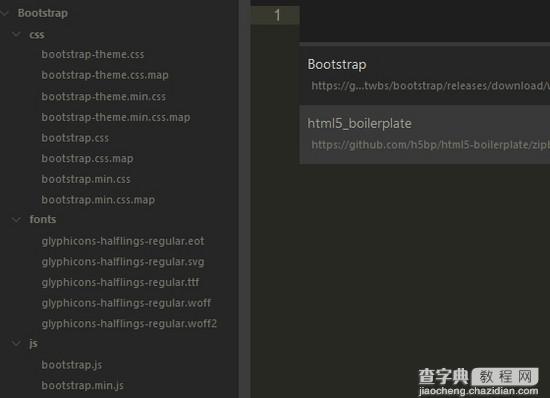The image size is (550, 398).
Task: Choose html5_boilerplate in the template list
Action: pos(425,134)
